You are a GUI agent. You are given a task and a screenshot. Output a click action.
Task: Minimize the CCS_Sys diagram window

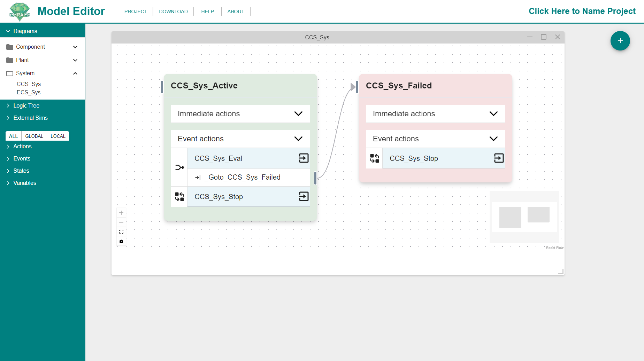click(x=530, y=37)
